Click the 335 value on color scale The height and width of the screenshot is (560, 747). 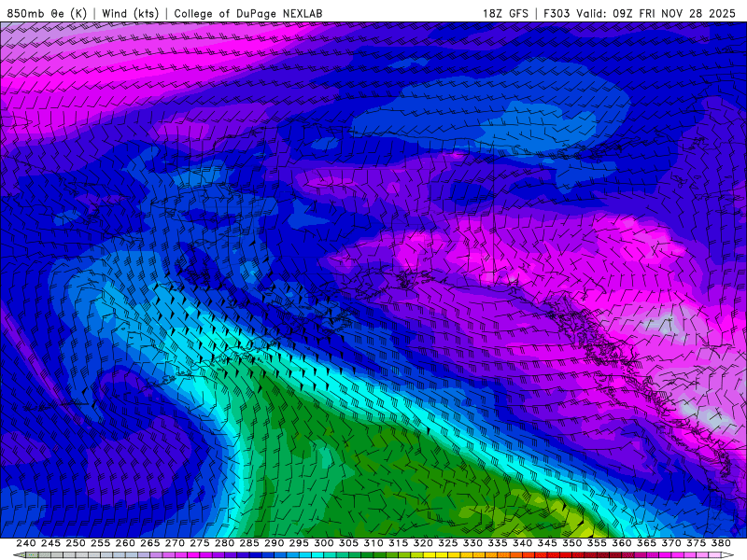pyautogui.click(x=498, y=543)
